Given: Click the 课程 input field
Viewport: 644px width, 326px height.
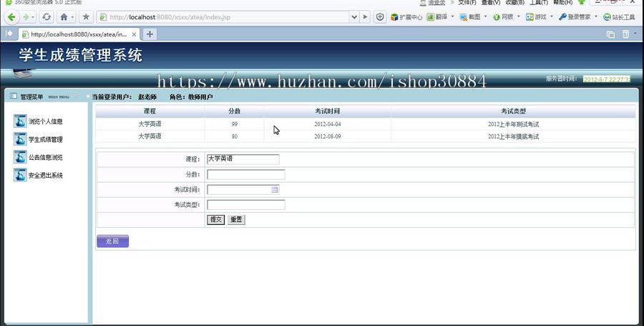Looking at the screenshot, I should (x=243, y=159).
